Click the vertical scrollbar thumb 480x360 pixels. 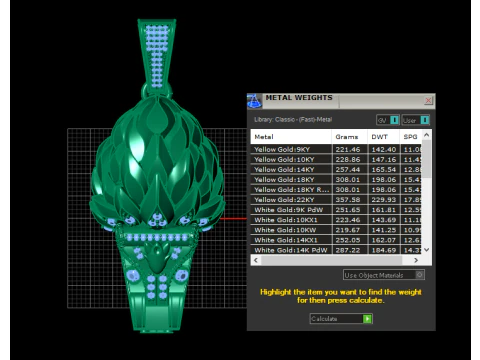(426, 159)
